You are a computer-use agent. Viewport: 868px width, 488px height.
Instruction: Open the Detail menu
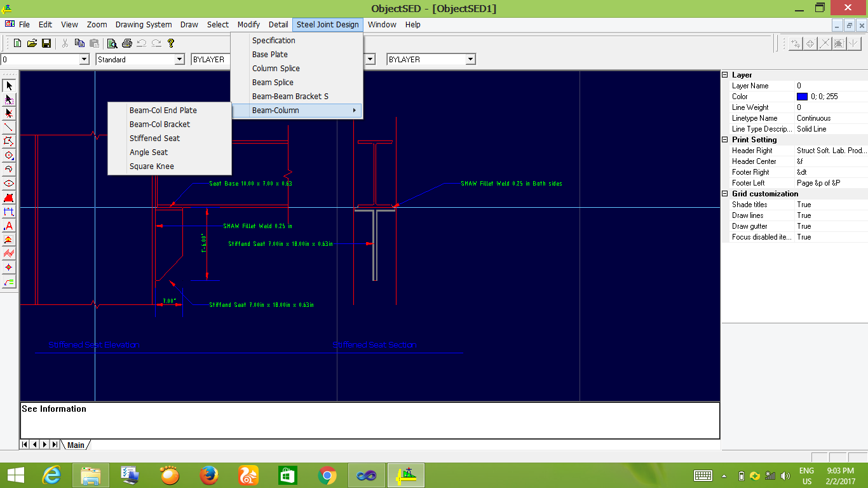(x=278, y=25)
